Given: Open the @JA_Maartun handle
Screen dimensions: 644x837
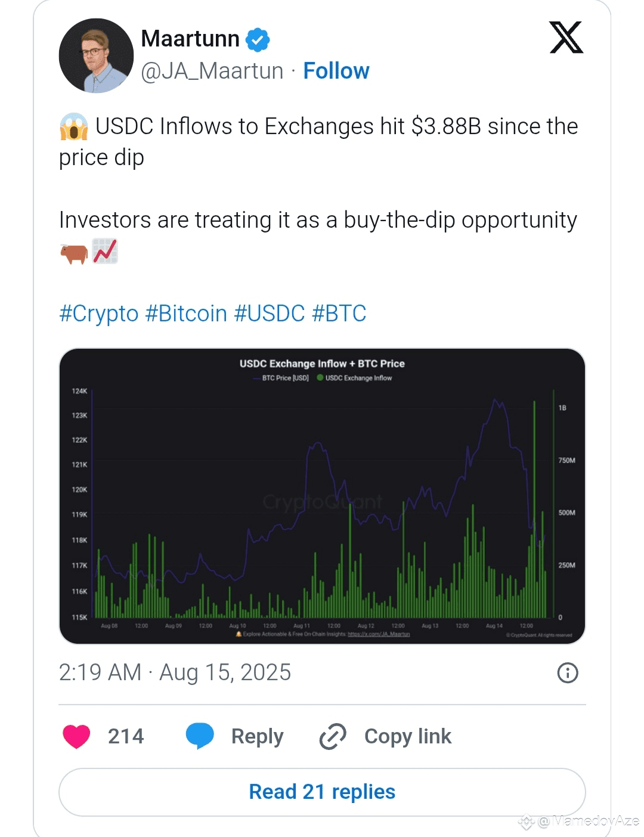Looking at the screenshot, I should point(212,71).
